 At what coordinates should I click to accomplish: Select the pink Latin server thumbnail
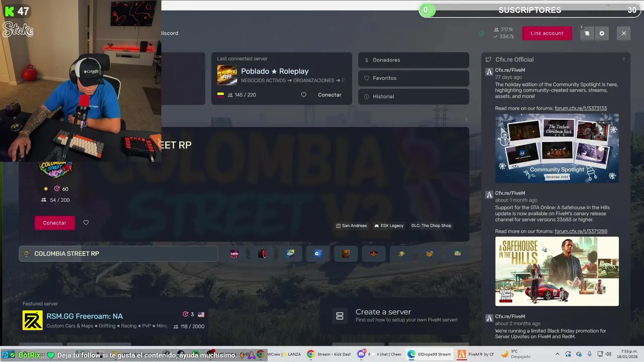point(234,254)
